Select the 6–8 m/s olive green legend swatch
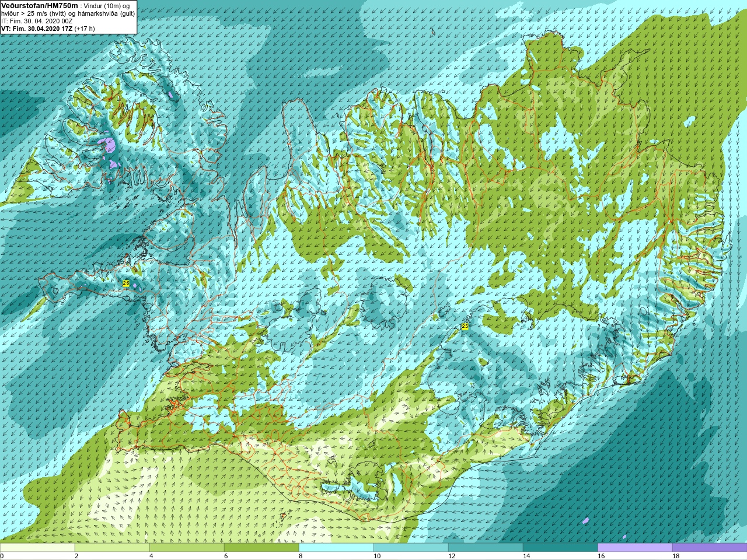 coord(261,548)
